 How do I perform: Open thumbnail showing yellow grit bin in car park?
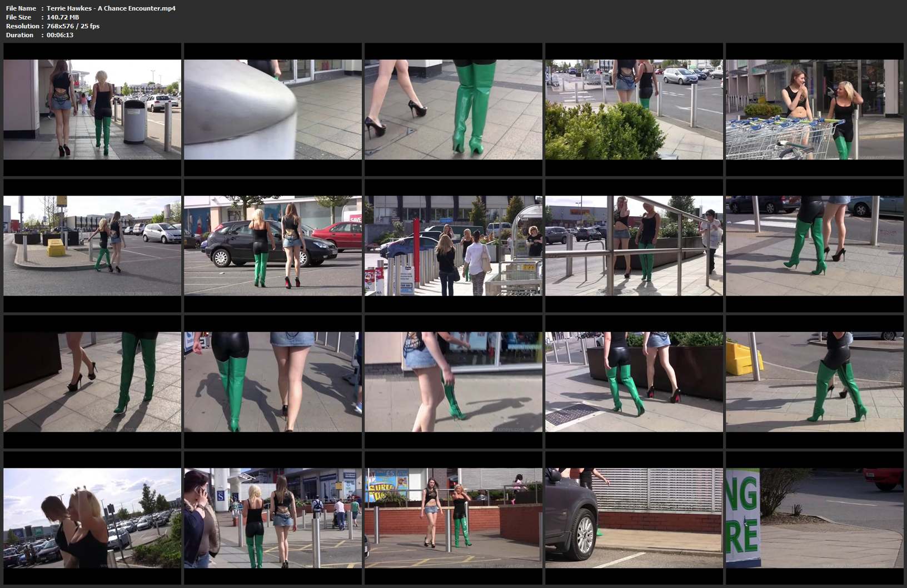(92, 246)
